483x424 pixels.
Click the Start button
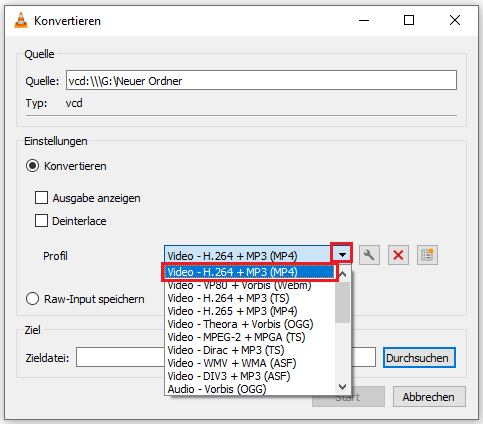coord(348,397)
